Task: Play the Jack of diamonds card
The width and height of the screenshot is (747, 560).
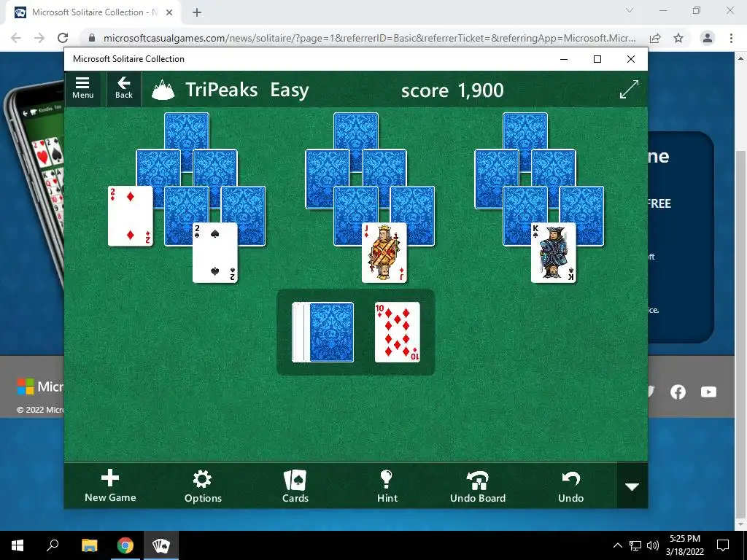Action: [x=384, y=252]
